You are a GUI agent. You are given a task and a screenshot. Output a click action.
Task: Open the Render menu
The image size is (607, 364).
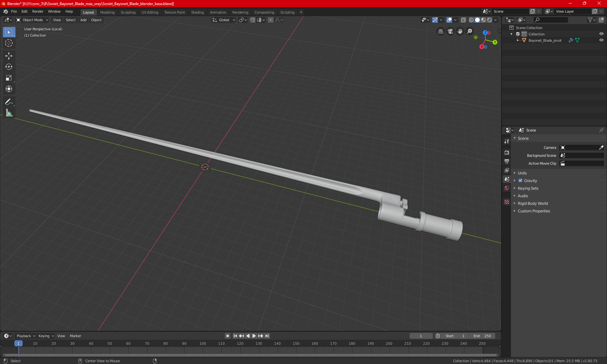(x=38, y=11)
